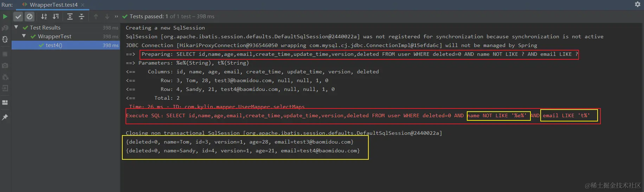Screen dimensions: 644x192
Task: Click the '{deleted=0, name=Sandy' output line
Action: tap(243, 151)
